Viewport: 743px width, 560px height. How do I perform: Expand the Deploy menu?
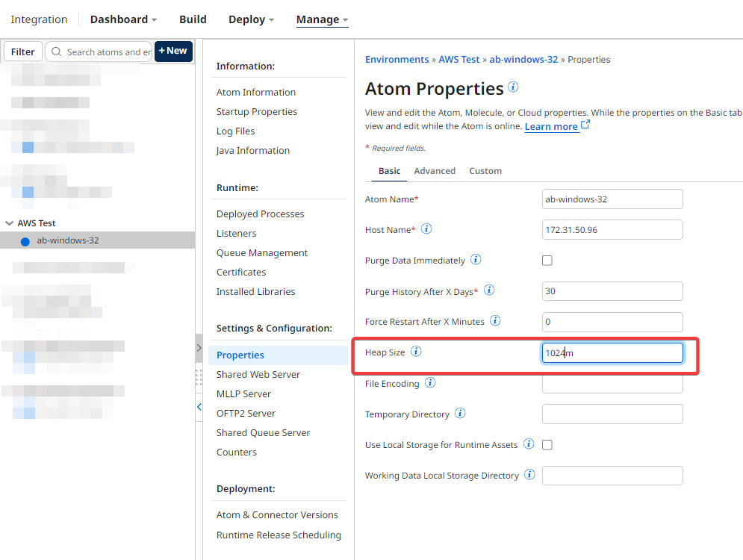(251, 19)
